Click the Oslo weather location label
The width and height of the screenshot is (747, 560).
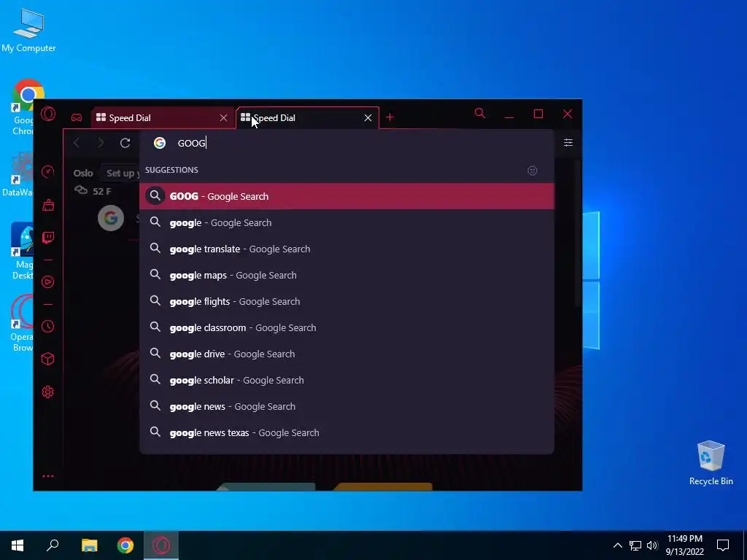point(83,173)
